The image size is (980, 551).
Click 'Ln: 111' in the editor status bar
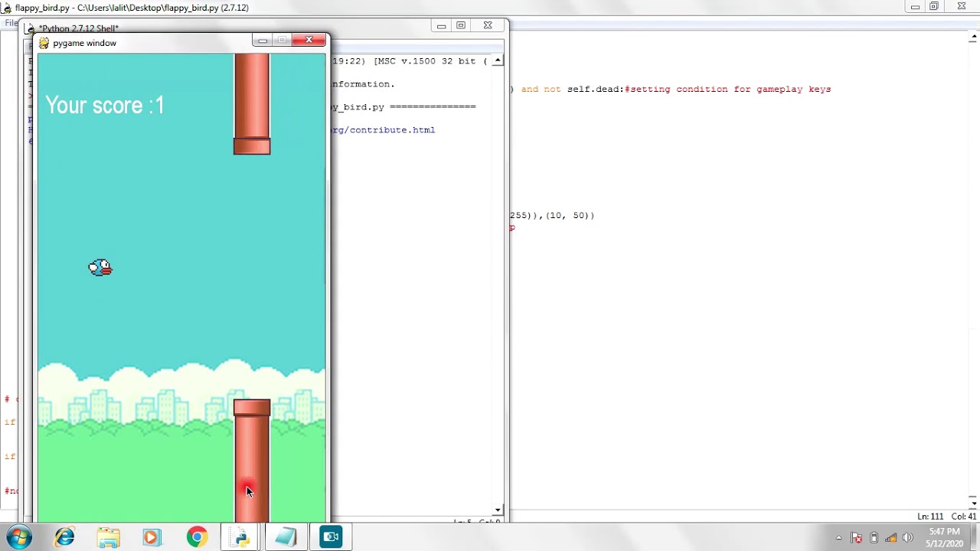(x=930, y=517)
